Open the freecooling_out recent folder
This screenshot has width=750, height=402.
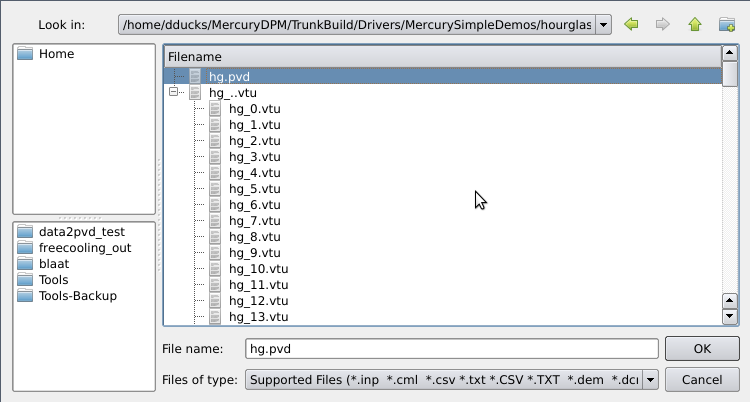85,248
